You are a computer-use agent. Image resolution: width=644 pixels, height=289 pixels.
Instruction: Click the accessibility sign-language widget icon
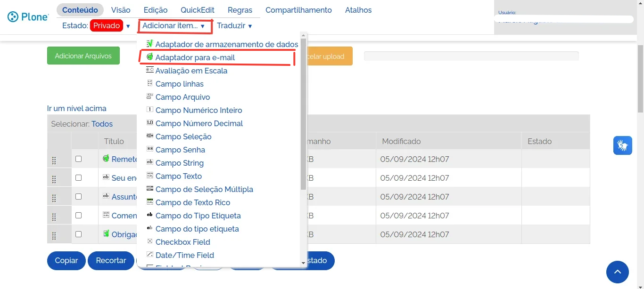pyautogui.click(x=622, y=145)
